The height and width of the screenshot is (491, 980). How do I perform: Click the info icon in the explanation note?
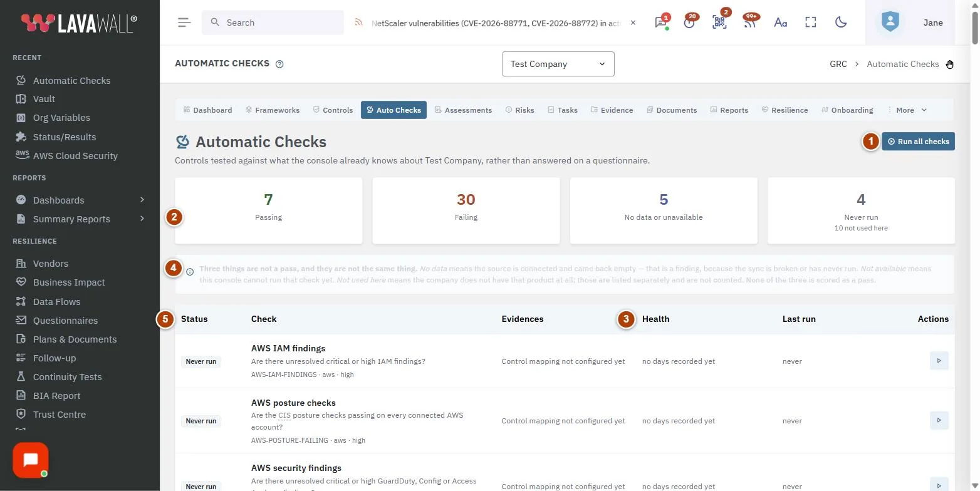pos(190,272)
